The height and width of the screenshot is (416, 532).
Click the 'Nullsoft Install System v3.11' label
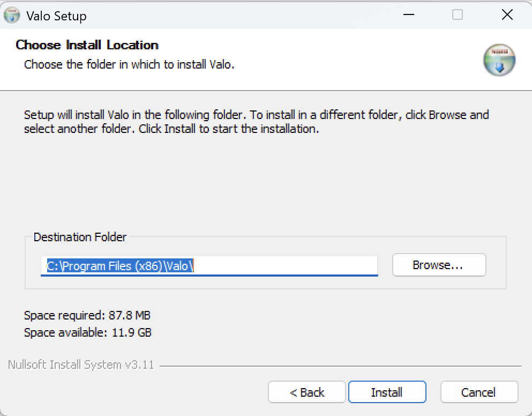(x=81, y=365)
